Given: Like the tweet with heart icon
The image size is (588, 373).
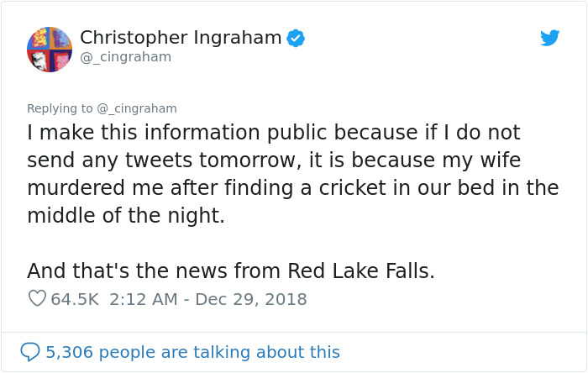Looking at the screenshot, I should pos(37,299).
